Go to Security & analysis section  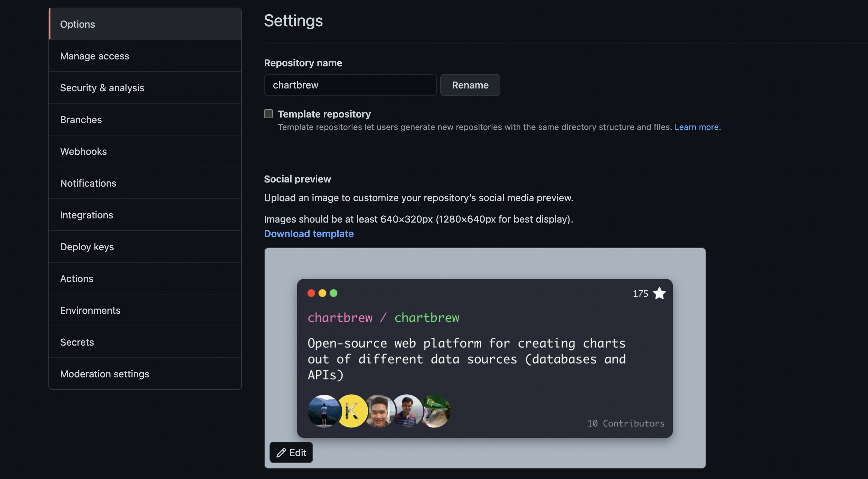click(x=102, y=88)
